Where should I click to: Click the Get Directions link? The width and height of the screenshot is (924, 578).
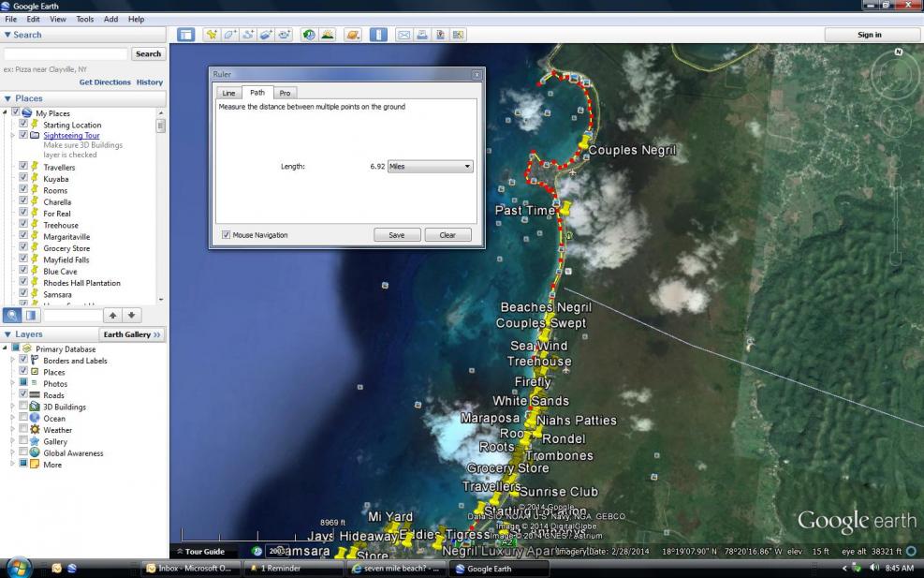(105, 82)
